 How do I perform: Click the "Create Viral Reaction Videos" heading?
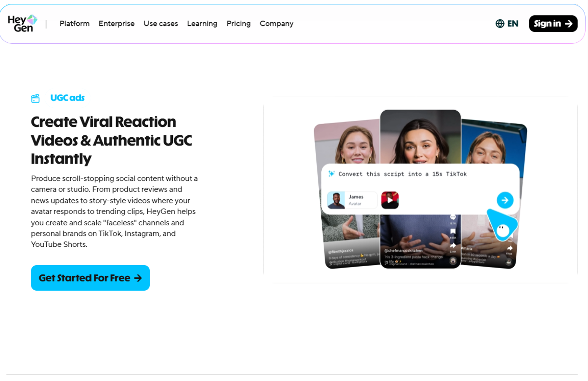coord(112,140)
